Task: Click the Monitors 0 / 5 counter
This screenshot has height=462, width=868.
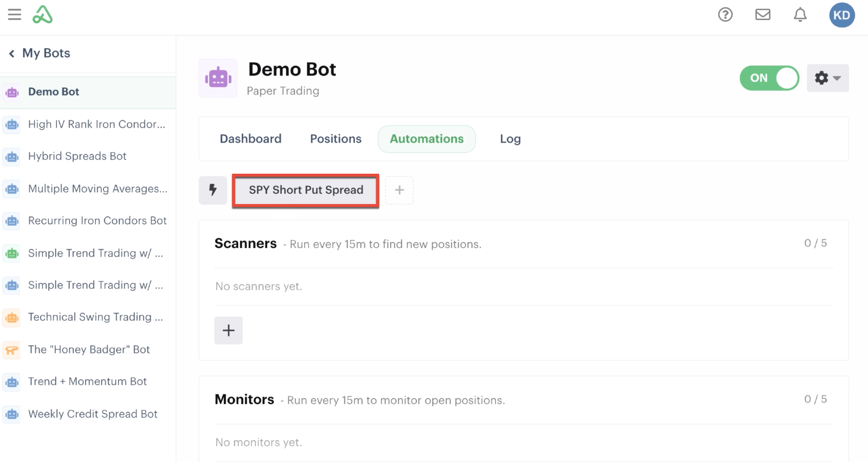Action: pos(816,399)
